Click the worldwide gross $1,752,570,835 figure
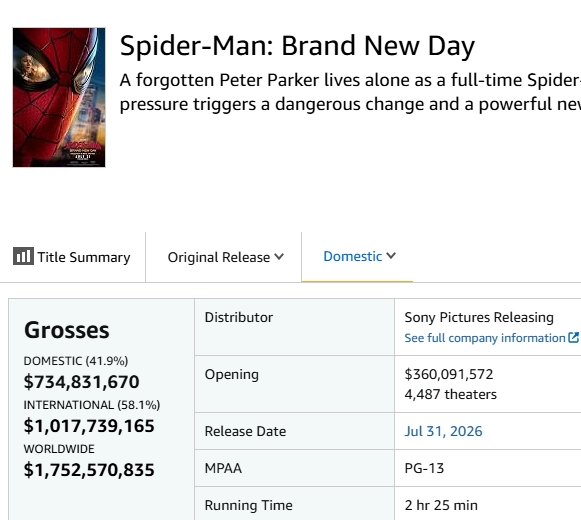The height and width of the screenshot is (520, 581). tap(89, 470)
